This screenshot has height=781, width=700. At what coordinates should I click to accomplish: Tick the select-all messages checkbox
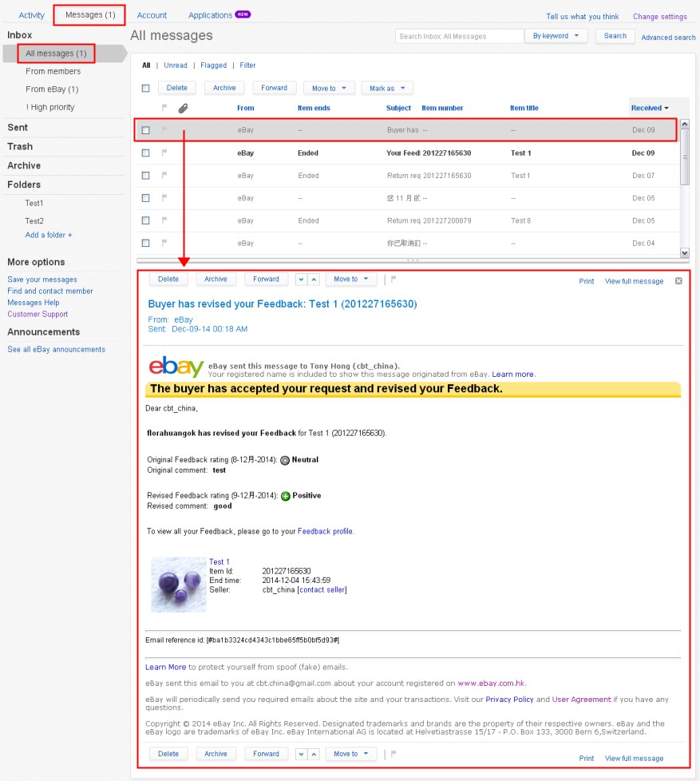tap(145, 88)
